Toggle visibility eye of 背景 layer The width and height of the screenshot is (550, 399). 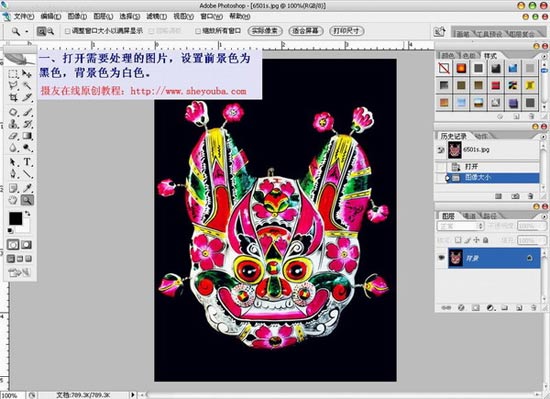(x=441, y=258)
